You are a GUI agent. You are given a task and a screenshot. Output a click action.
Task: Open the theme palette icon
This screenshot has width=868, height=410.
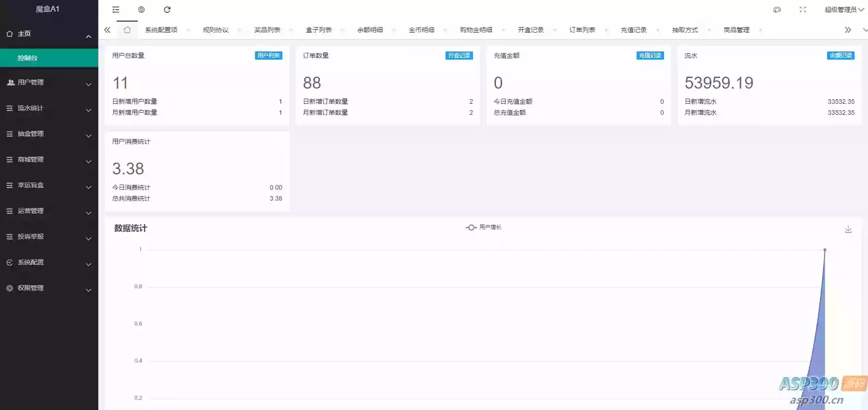(777, 10)
